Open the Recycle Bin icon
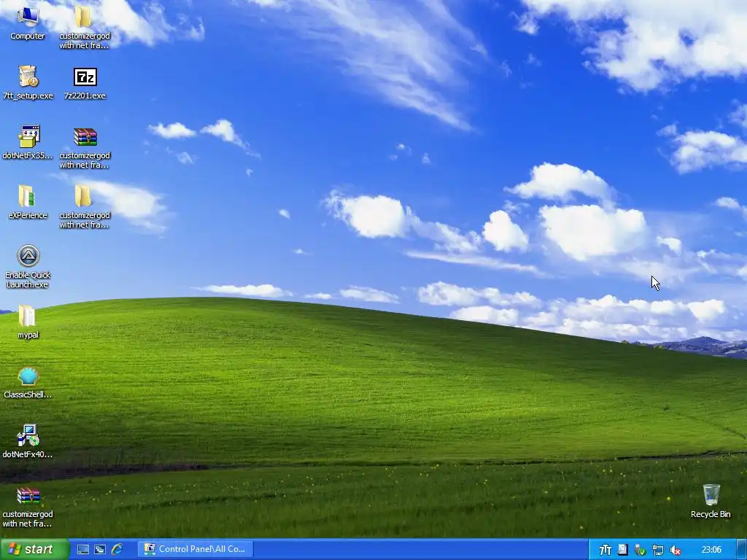Viewport: 747px width, 560px height. pyautogui.click(x=711, y=495)
